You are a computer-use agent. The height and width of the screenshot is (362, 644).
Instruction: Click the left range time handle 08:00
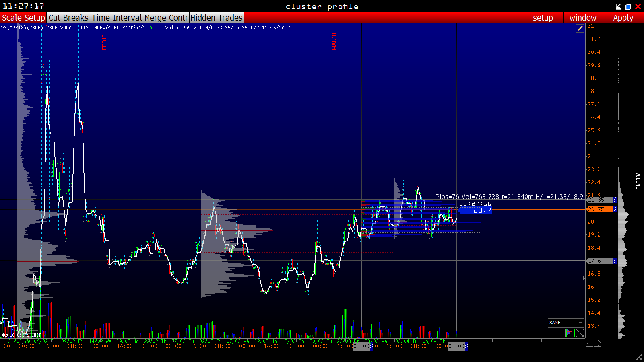(361, 346)
